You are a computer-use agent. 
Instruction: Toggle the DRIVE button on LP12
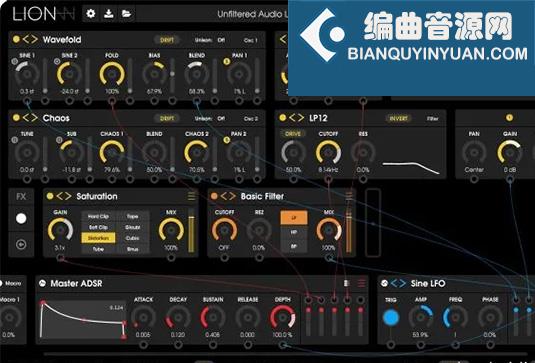coord(293,134)
